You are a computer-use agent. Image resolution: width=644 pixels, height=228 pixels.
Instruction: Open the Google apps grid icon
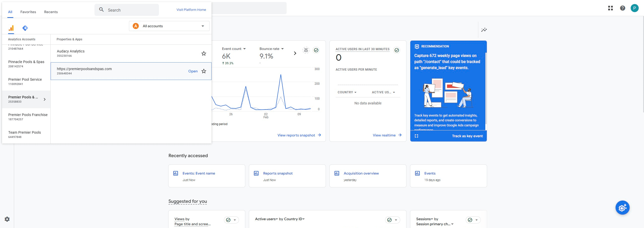(610, 8)
